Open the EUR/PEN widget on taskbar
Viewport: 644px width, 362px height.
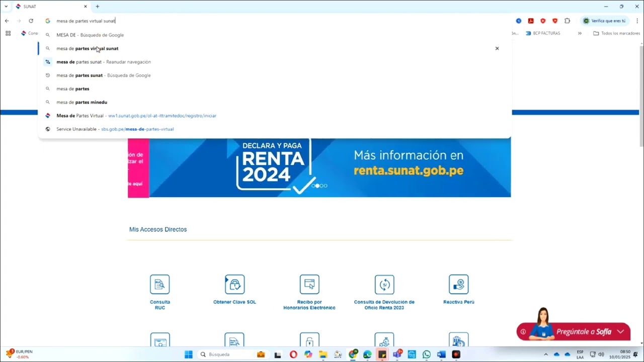pos(19,354)
